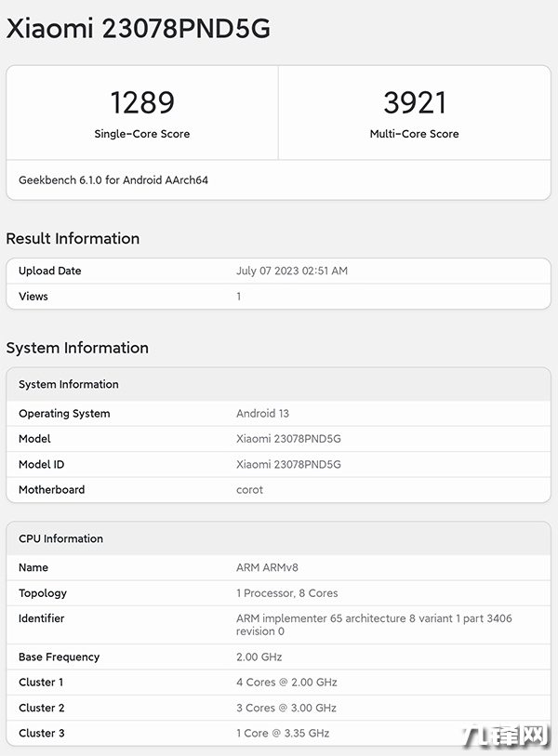Click the CPU Information table header

(60, 538)
